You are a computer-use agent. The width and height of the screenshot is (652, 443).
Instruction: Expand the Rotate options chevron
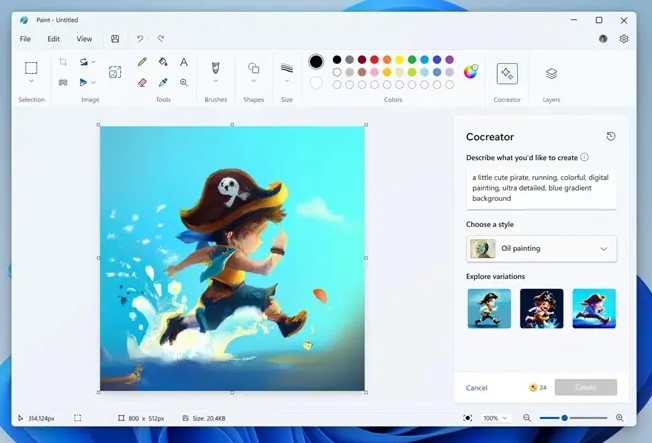(x=94, y=62)
